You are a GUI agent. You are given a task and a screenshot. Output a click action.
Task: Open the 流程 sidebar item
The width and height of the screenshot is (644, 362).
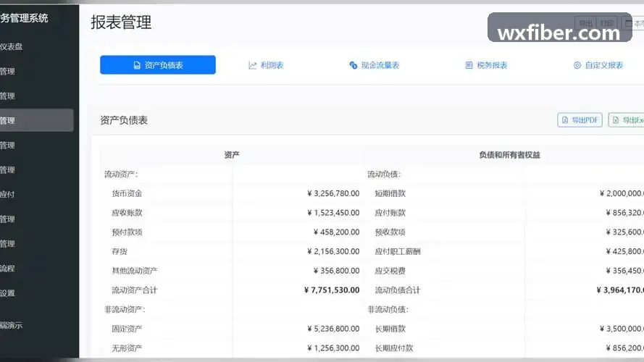(7, 269)
